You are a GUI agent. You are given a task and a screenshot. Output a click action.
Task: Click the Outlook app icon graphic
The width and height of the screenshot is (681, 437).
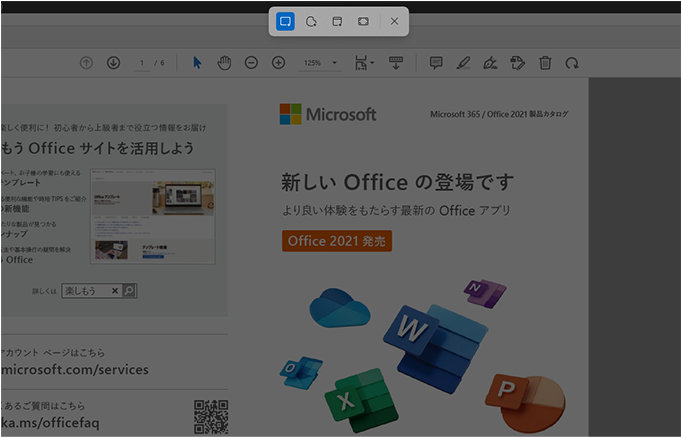tap(301, 373)
